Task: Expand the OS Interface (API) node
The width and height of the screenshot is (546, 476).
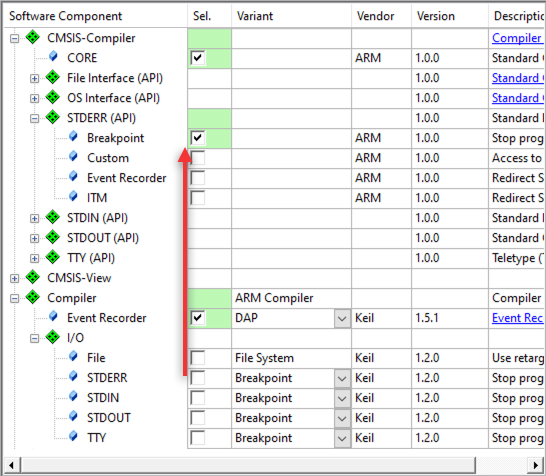Action: (34, 99)
